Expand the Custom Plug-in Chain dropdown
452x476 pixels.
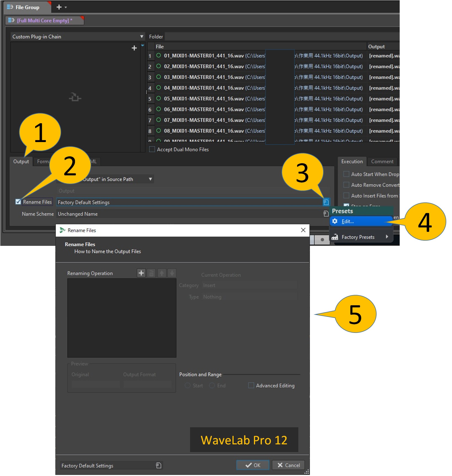[x=142, y=37]
